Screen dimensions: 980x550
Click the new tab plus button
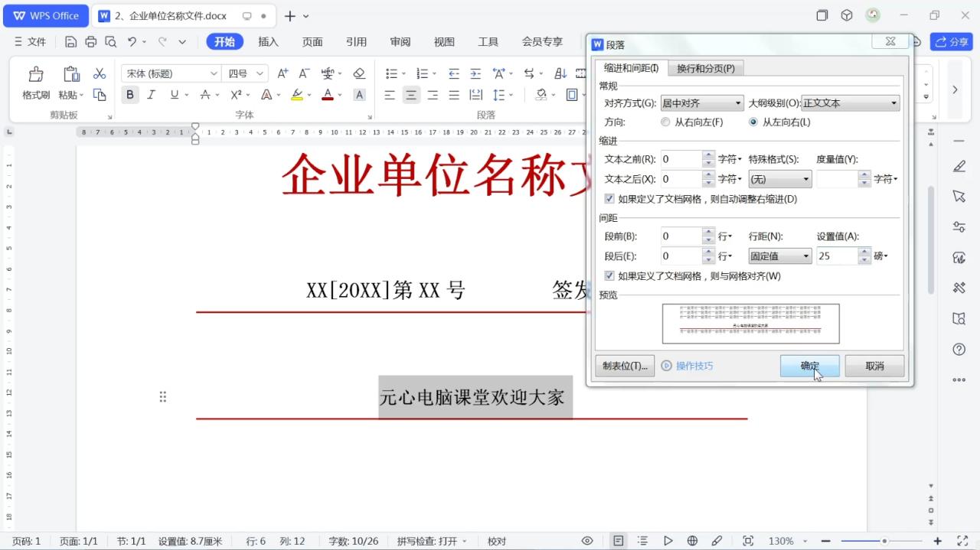pyautogui.click(x=289, y=16)
